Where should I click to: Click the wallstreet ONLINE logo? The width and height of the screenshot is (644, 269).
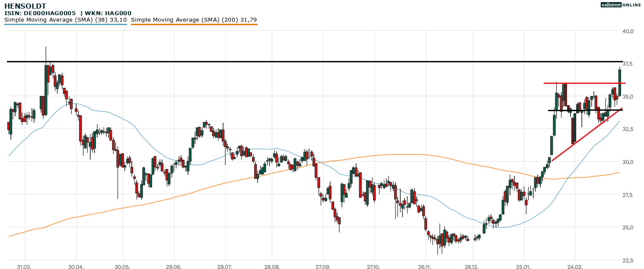(x=621, y=5)
